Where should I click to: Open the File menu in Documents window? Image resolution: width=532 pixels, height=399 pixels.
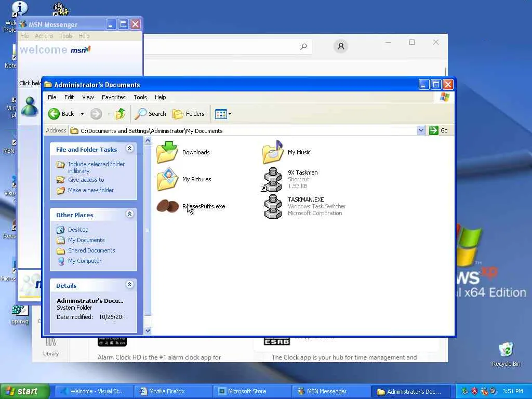[52, 97]
